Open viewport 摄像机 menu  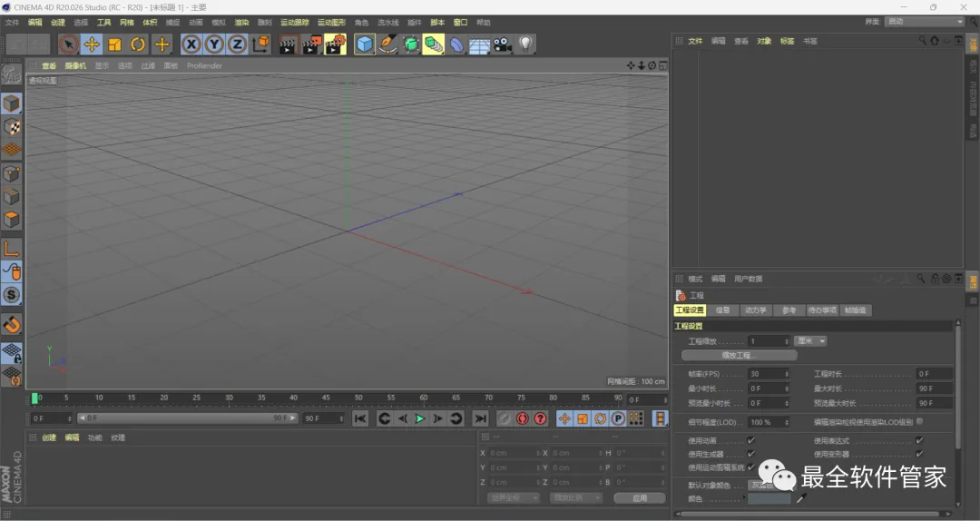[x=75, y=65]
